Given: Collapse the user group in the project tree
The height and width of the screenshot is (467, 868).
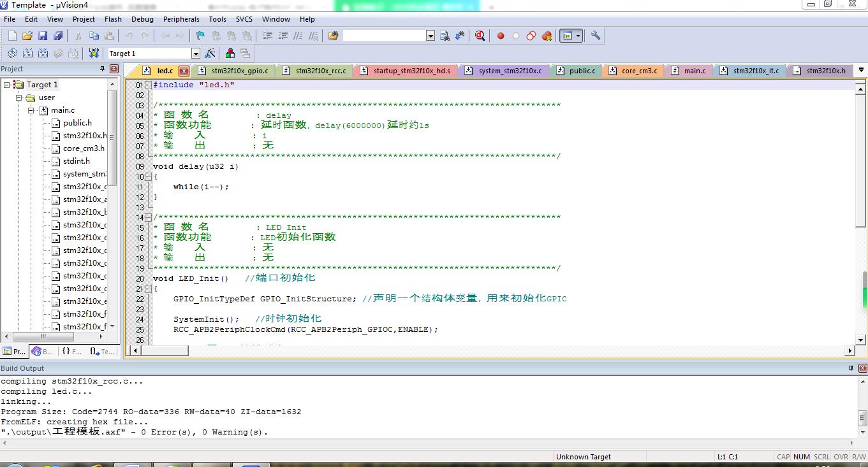Looking at the screenshot, I should pyautogui.click(x=19, y=97).
